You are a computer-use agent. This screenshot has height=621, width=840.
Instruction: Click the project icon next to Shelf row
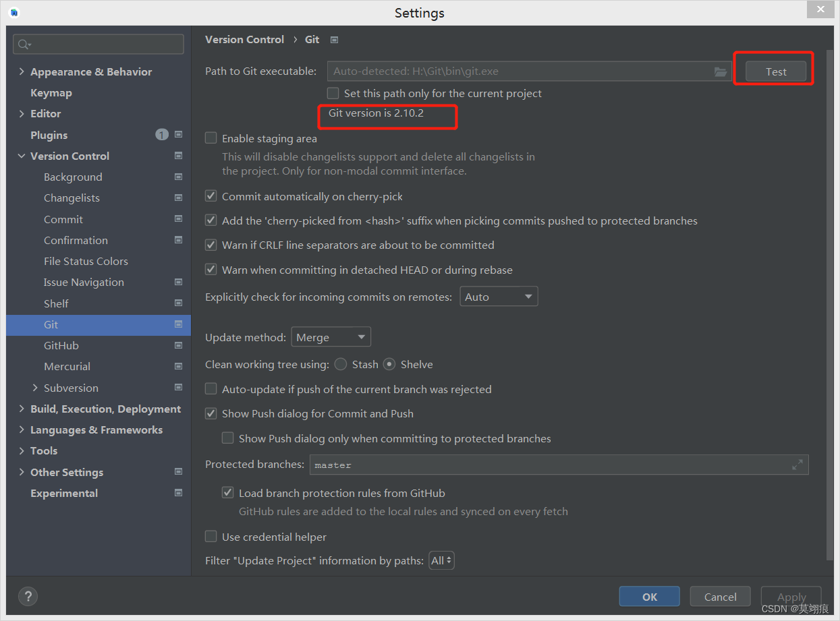point(178,303)
